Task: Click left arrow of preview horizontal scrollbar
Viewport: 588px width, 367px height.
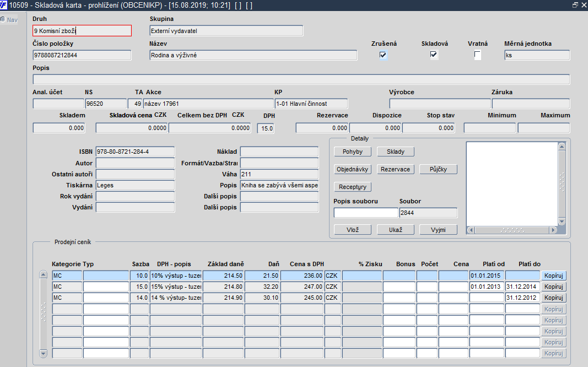Action: [x=471, y=230]
